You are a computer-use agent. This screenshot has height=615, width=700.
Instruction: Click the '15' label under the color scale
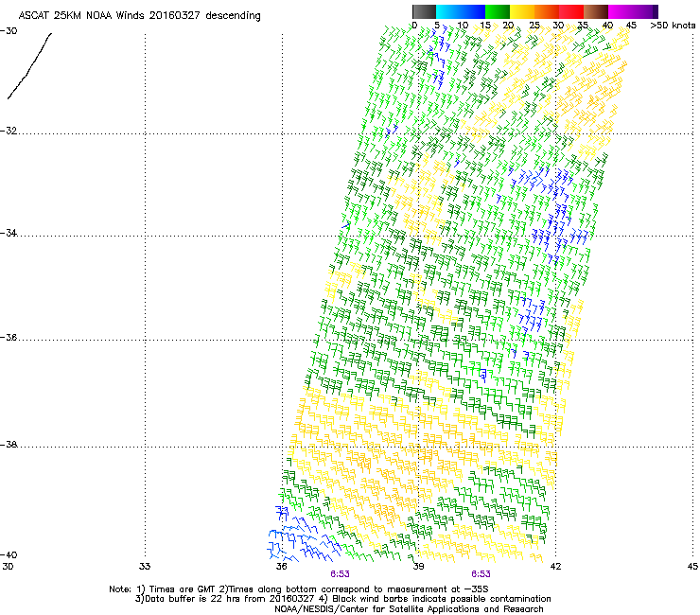tap(485, 26)
